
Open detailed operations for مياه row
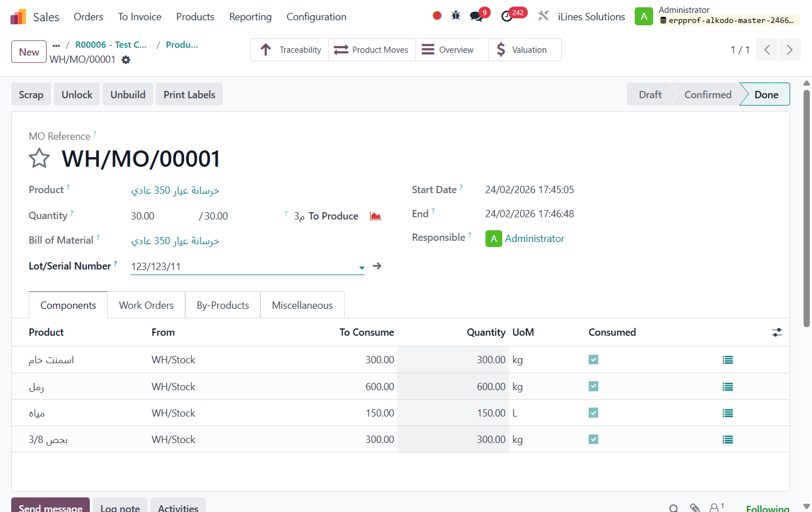click(x=728, y=413)
